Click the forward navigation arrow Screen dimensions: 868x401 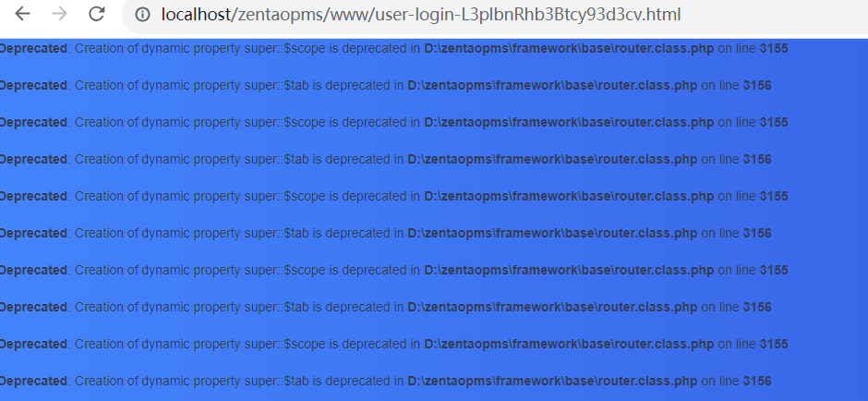60,14
